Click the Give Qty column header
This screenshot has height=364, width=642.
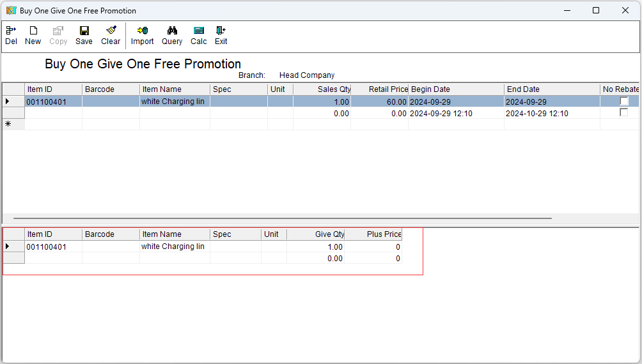point(316,234)
